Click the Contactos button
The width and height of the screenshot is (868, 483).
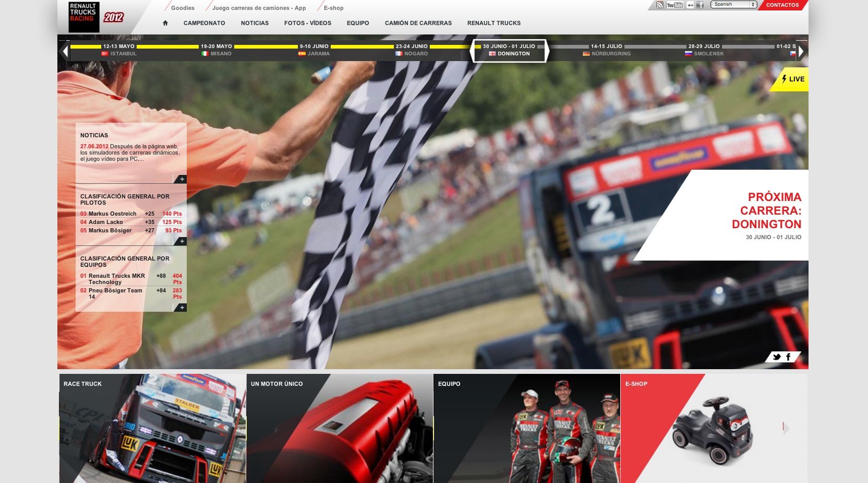point(782,5)
